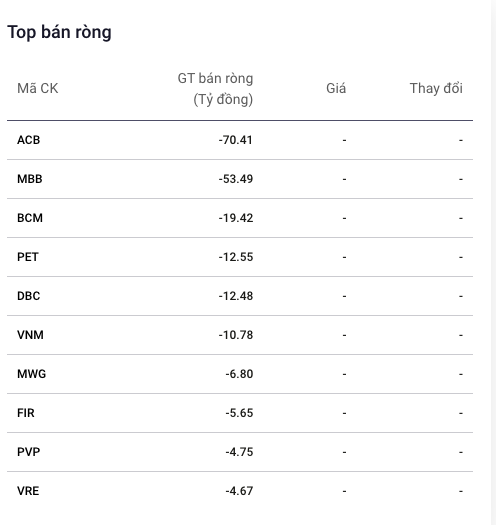Open the PET stock code

click(x=28, y=257)
